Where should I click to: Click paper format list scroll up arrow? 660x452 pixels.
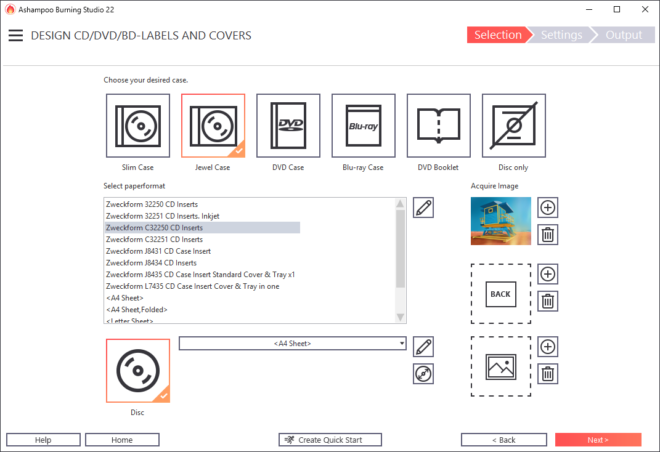pyautogui.click(x=400, y=204)
